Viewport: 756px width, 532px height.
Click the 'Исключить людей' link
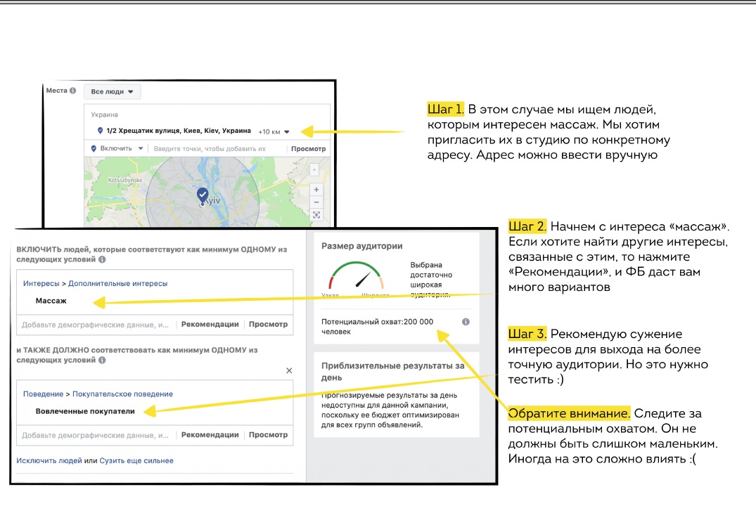click(49, 461)
